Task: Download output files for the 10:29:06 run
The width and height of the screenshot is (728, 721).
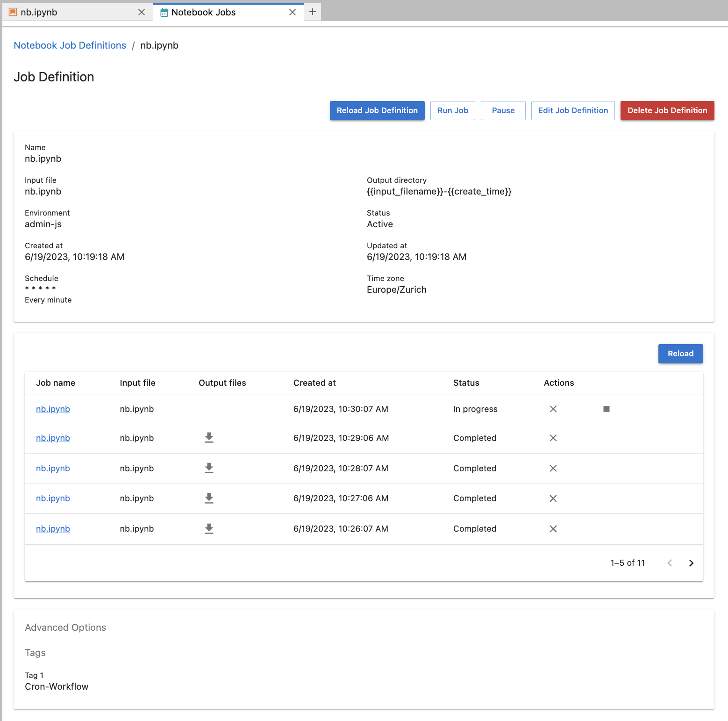Action: (x=209, y=438)
